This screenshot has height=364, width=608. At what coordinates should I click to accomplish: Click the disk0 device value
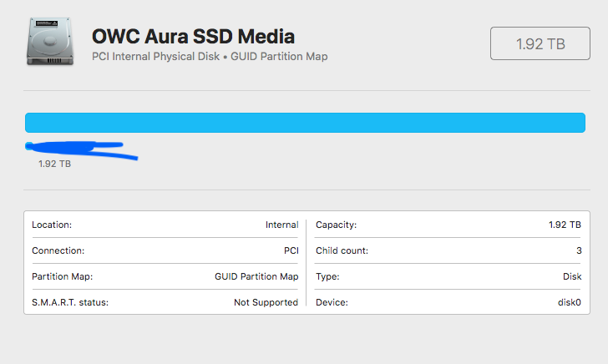(x=569, y=302)
